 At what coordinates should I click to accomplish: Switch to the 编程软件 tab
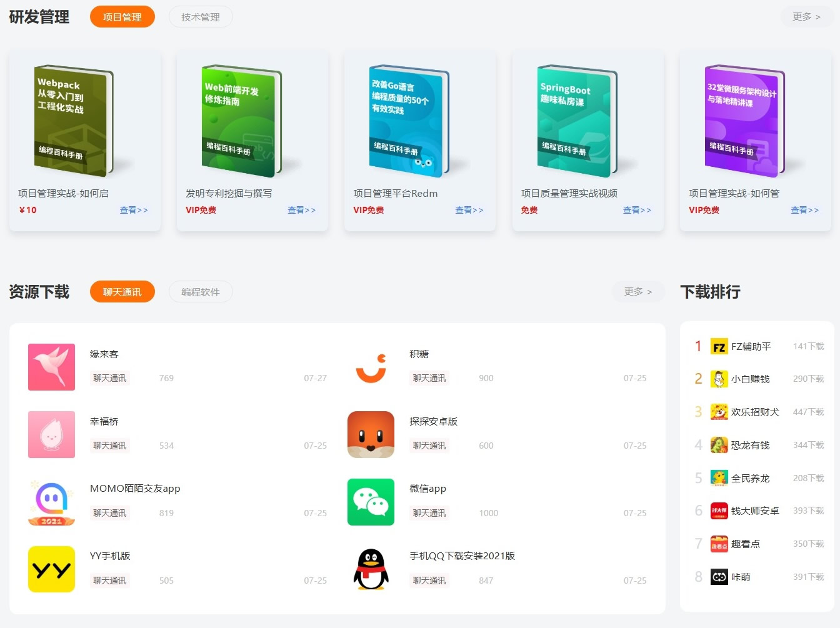[200, 291]
